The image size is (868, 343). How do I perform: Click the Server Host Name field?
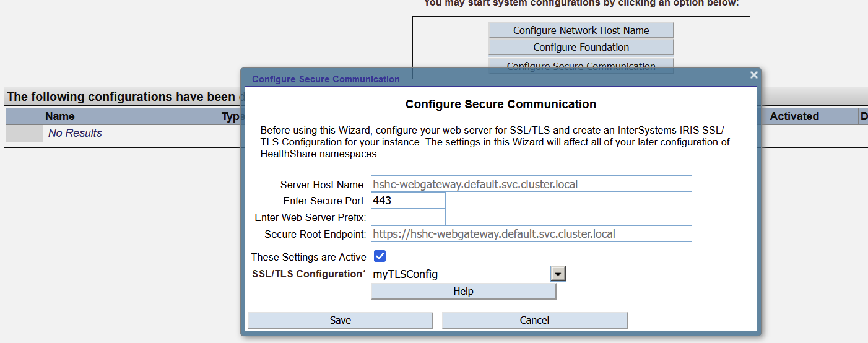point(531,184)
